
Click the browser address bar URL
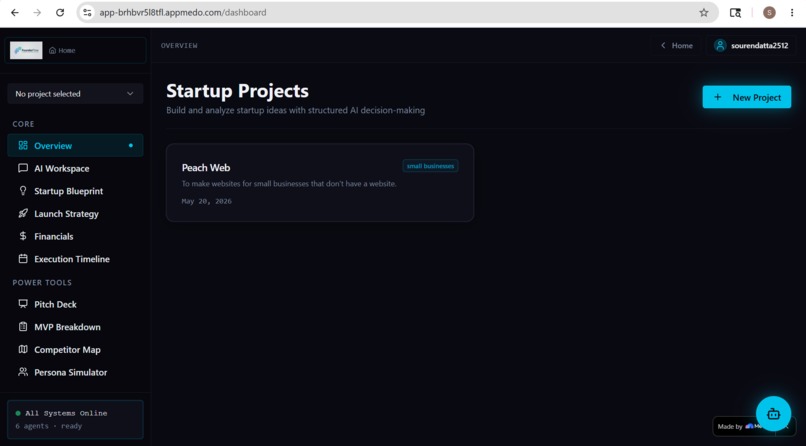coord(182,13)
